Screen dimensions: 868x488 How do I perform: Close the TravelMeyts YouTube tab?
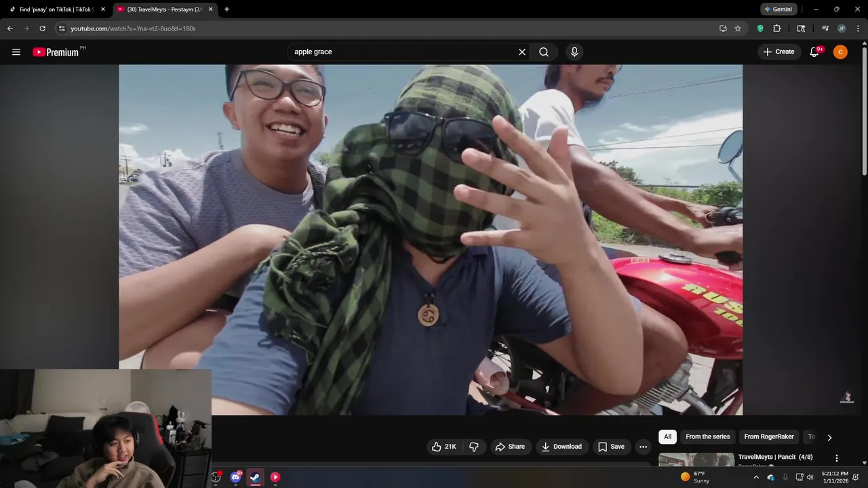coord(210,9)
